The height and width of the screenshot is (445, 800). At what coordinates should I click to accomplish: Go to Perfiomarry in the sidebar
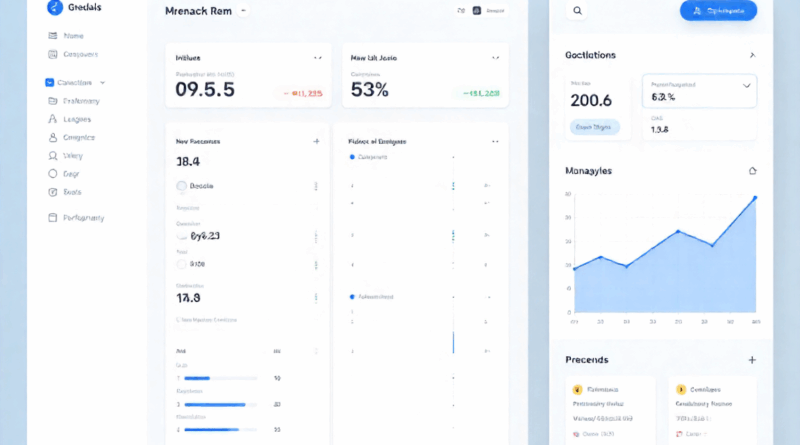83,217
